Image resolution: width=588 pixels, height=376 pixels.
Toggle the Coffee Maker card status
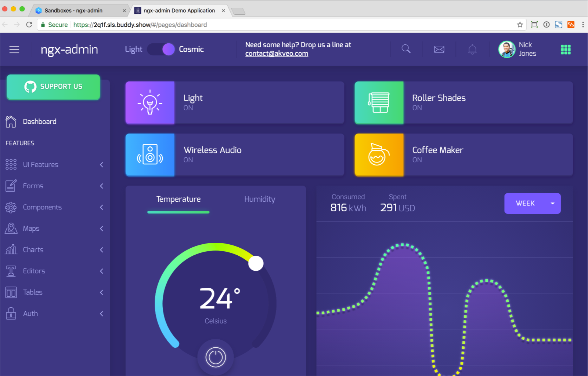coord(464,155)
